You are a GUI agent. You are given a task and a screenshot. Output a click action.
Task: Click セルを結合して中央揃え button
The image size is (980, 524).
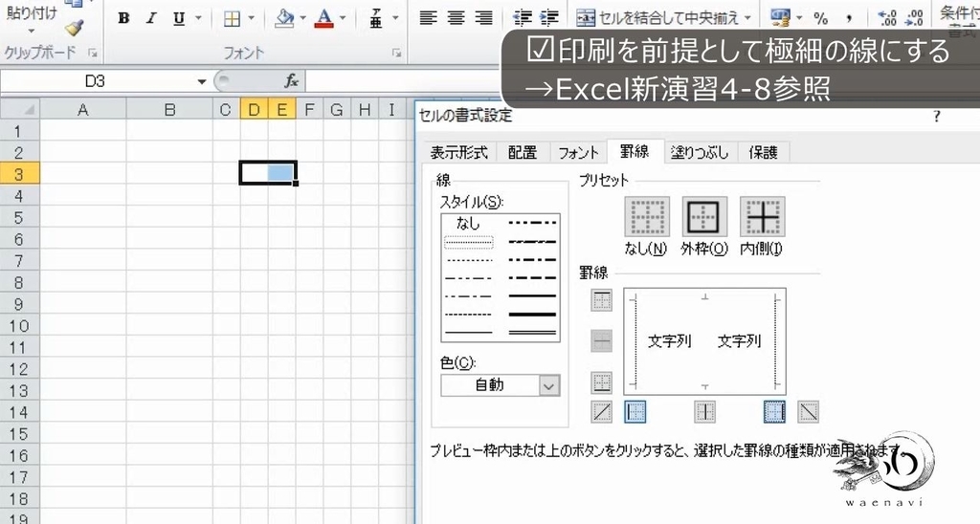[x=657, y=18]
